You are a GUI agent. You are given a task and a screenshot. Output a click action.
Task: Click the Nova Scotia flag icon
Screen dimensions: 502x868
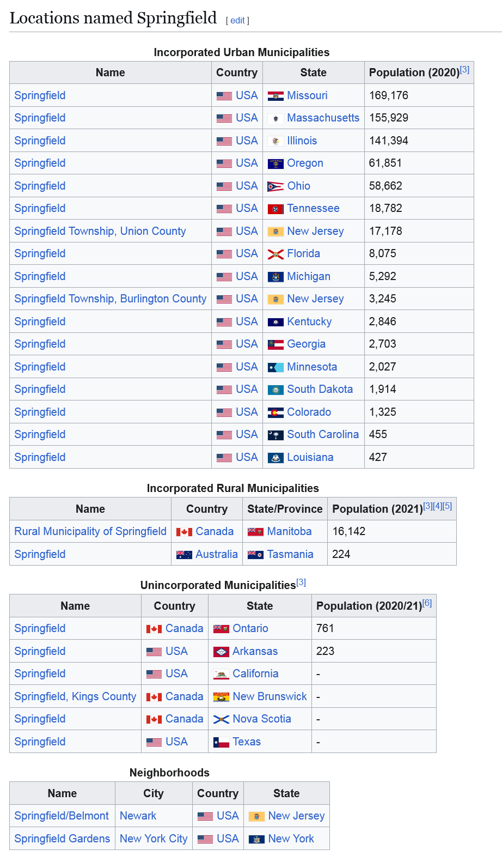(x=221, y=719)
